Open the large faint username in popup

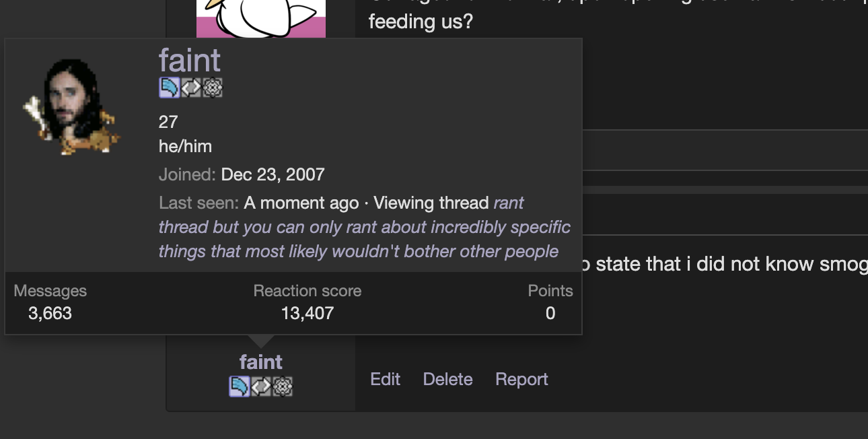point(190,61)
